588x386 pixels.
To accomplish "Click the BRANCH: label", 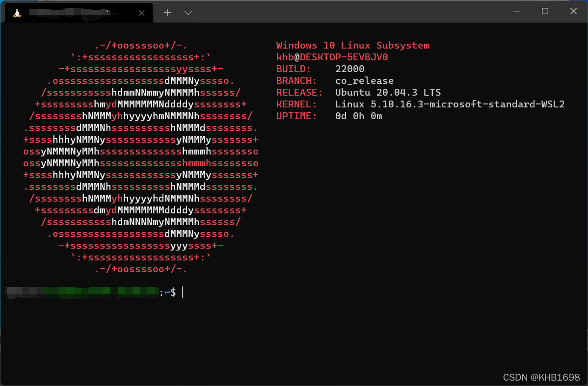I will [x=296, y=81].
